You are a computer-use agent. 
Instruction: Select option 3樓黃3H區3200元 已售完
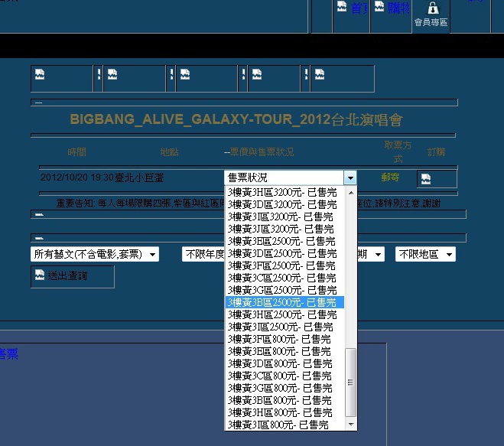tap(285, 192)
